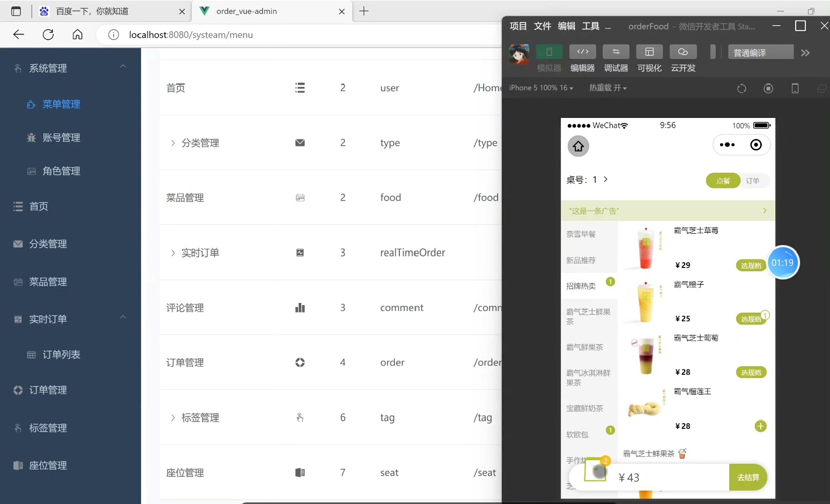The width and height of the screenshot is (830, 504).
Task: Expand the 分类管理 table row
Action: (x=173, y=143)
